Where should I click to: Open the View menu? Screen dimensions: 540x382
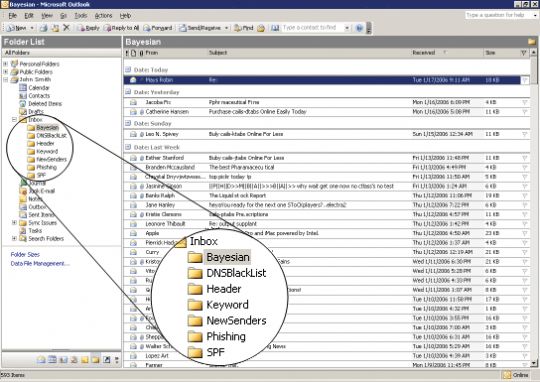[x=47, y=16]
